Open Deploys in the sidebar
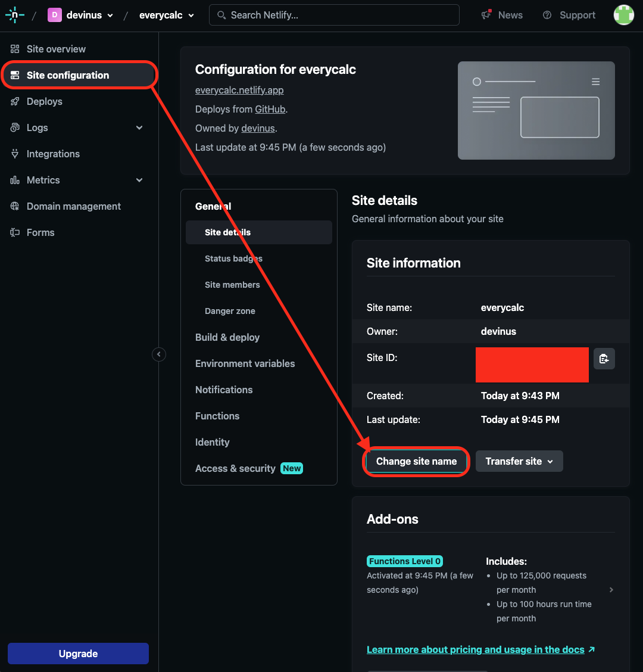This screenshot has height=672, width=643. 45,101
